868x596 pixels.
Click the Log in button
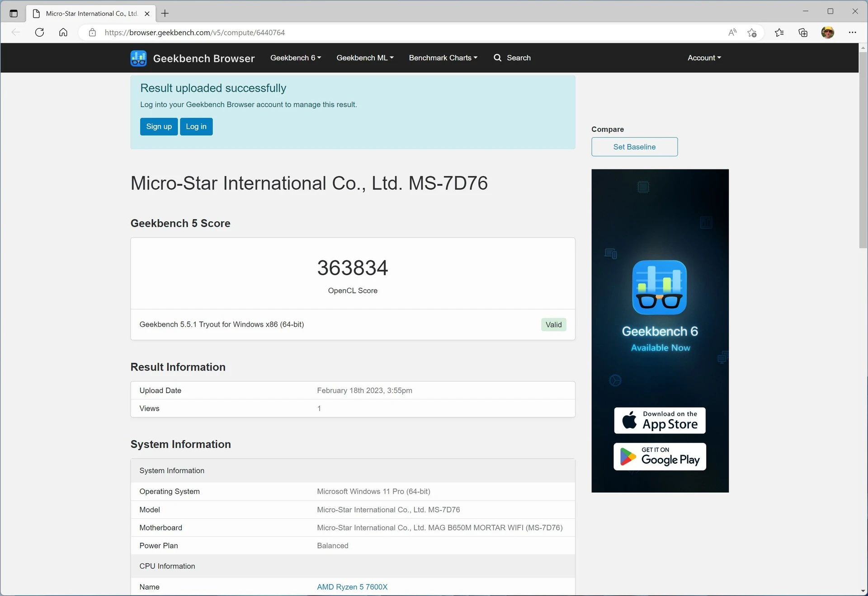[196, 127]
